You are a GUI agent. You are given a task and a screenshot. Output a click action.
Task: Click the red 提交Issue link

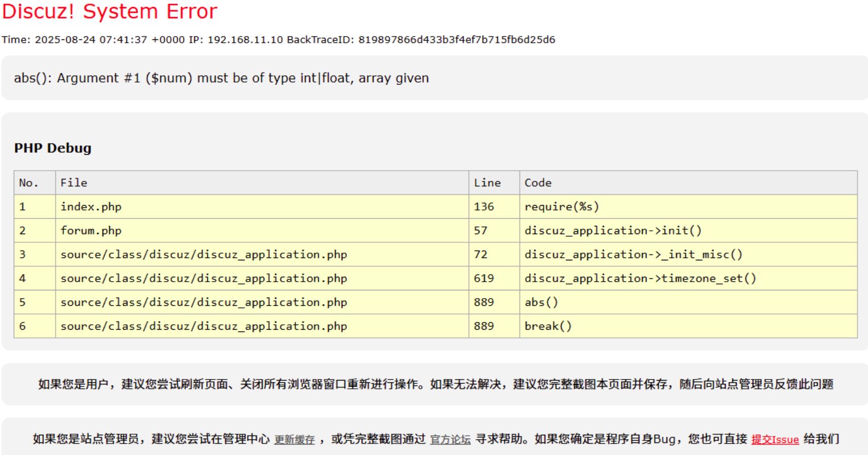tap(775, 440)
